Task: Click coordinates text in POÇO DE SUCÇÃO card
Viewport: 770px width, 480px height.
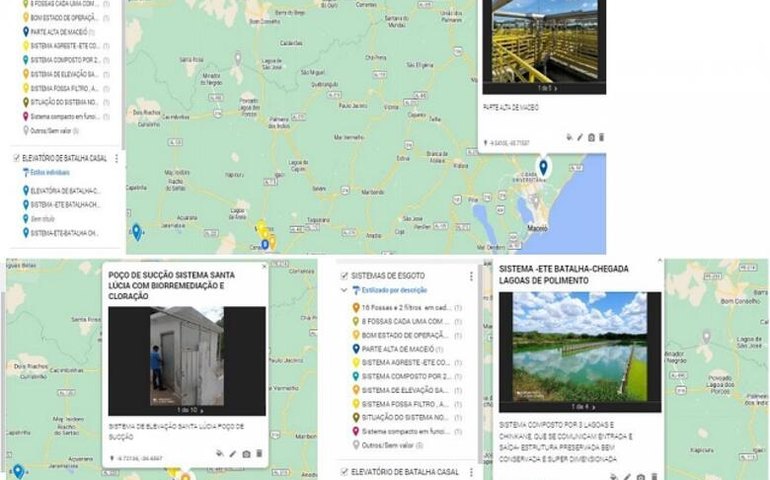Action: (139, 458)
